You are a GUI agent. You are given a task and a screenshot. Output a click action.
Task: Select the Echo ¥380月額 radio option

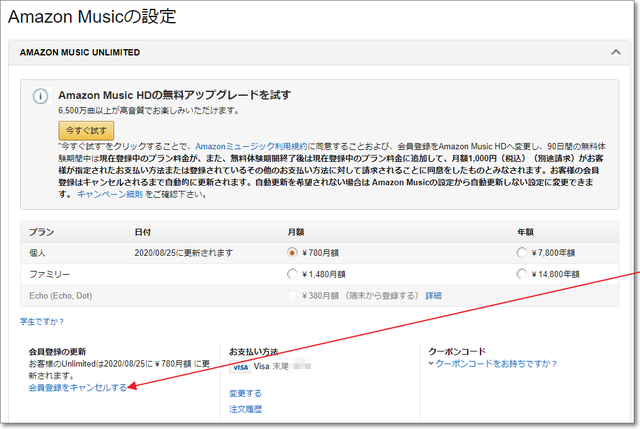(x=292, y=295)
